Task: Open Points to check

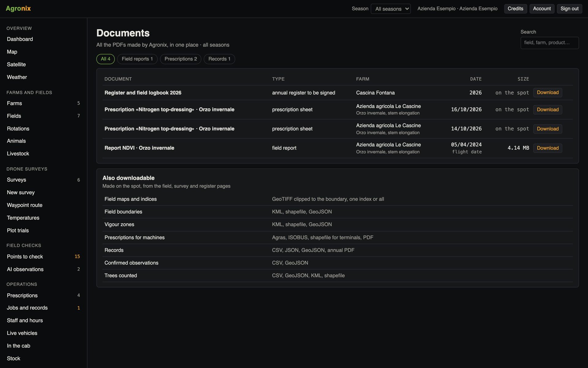Action: 43,257
